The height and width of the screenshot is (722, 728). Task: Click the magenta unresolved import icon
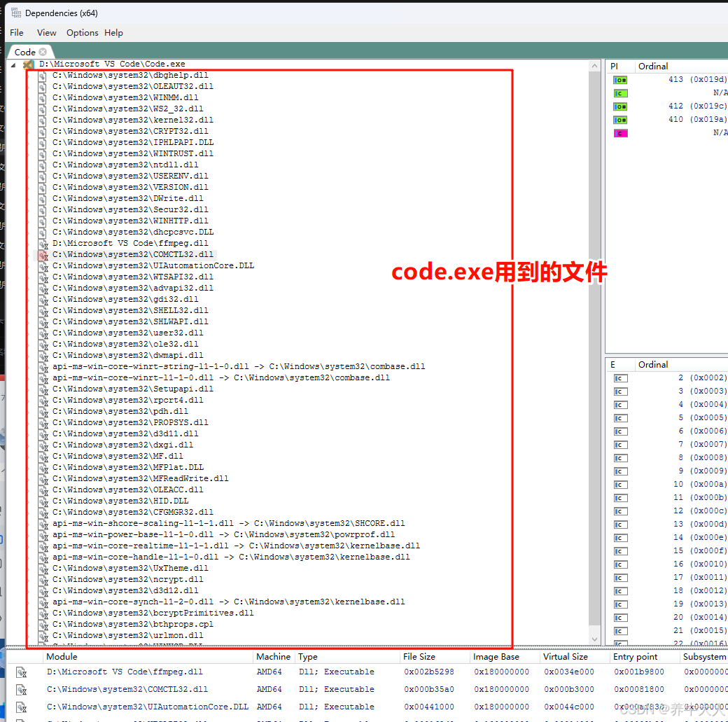coord(620,133)
